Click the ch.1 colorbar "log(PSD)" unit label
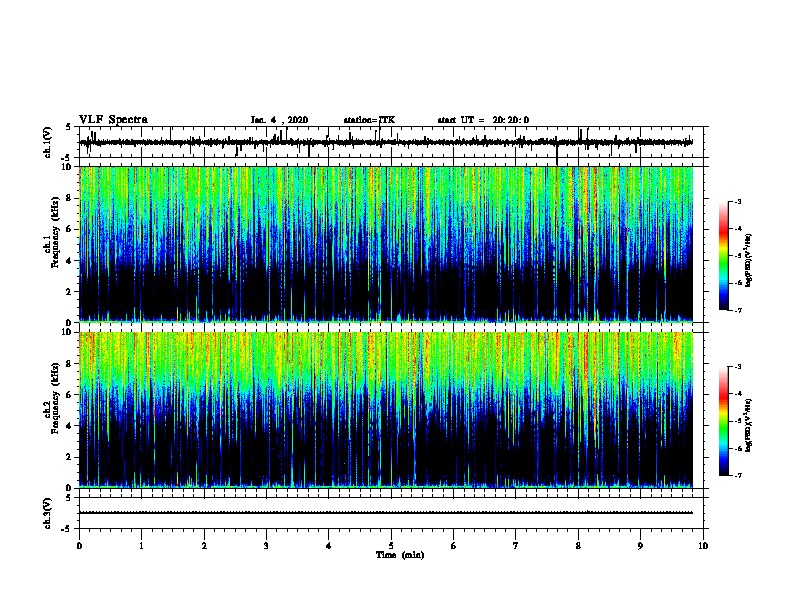 click(748, 261)
